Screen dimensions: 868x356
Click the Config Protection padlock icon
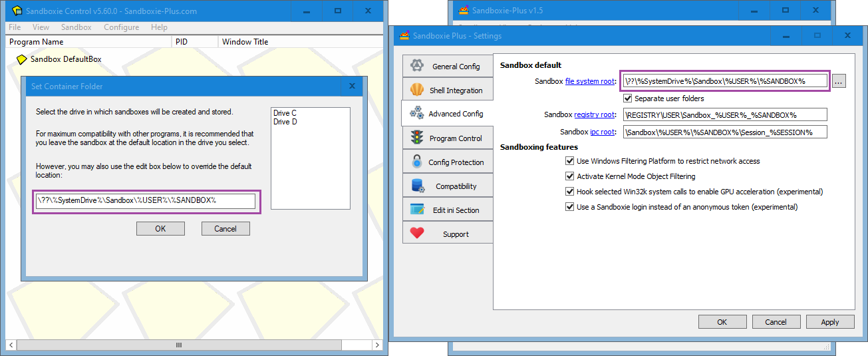[x=417, y=162]
